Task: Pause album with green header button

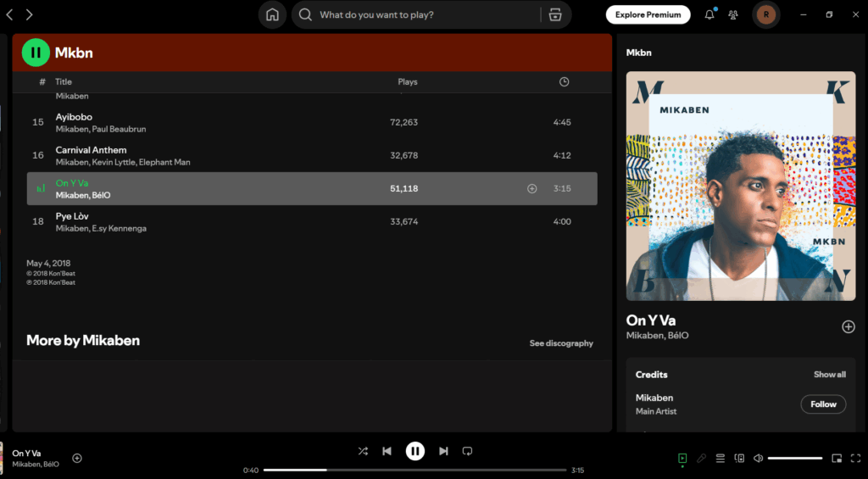Action: point(36,53)
